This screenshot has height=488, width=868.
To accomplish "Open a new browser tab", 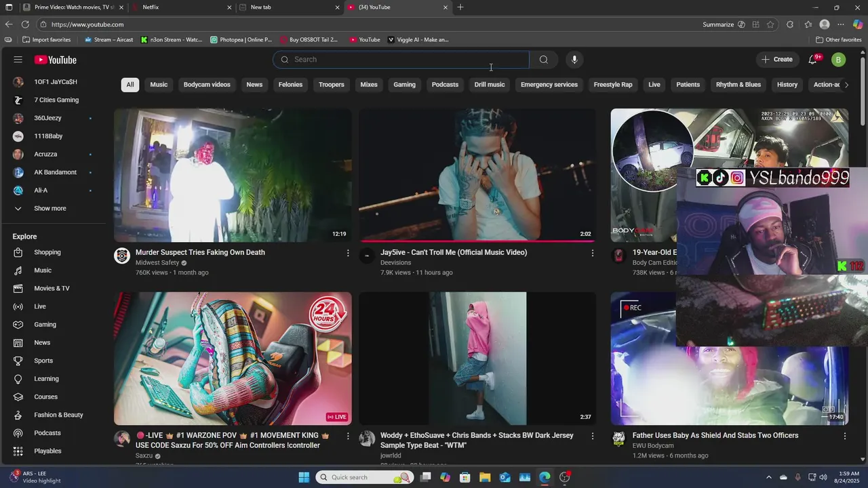I will 460,7.
